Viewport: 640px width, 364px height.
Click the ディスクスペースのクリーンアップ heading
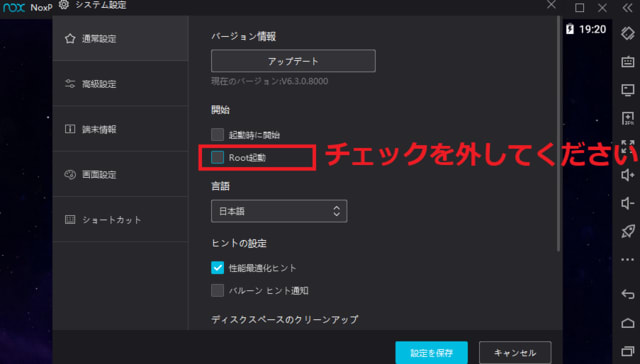click(x=284, y=319)
